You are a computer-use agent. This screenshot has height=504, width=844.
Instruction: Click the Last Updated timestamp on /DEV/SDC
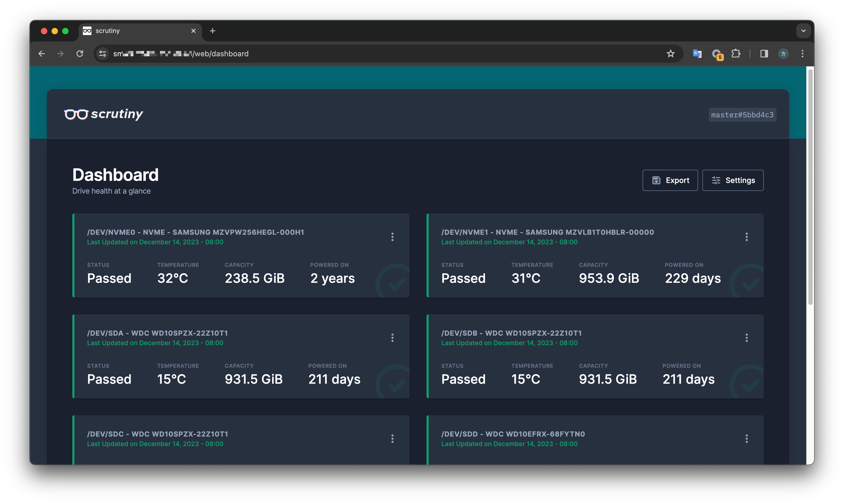155,444
